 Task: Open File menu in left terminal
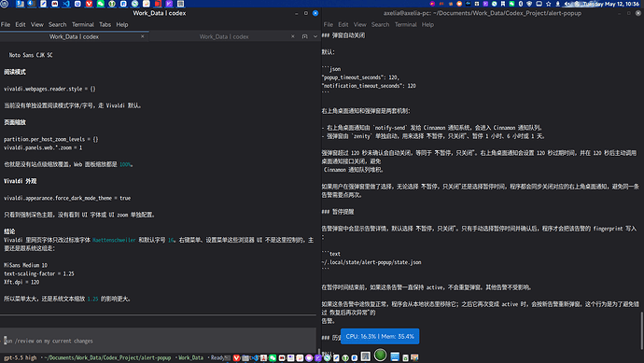point(6,24)
